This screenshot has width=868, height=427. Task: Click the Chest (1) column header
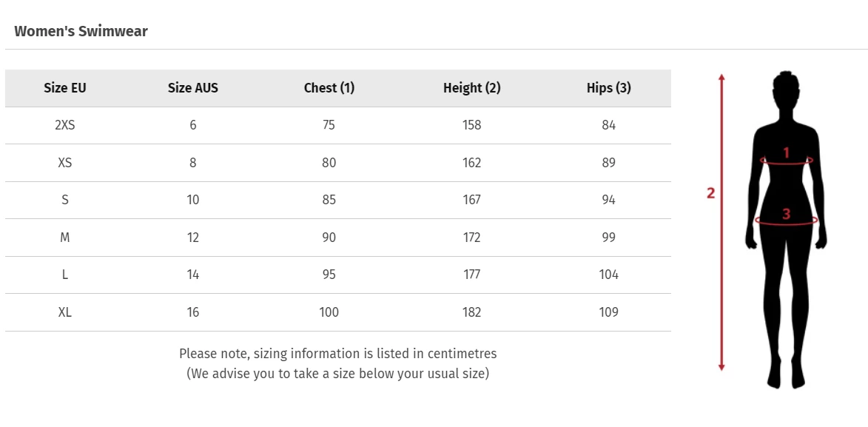(329, 88)
